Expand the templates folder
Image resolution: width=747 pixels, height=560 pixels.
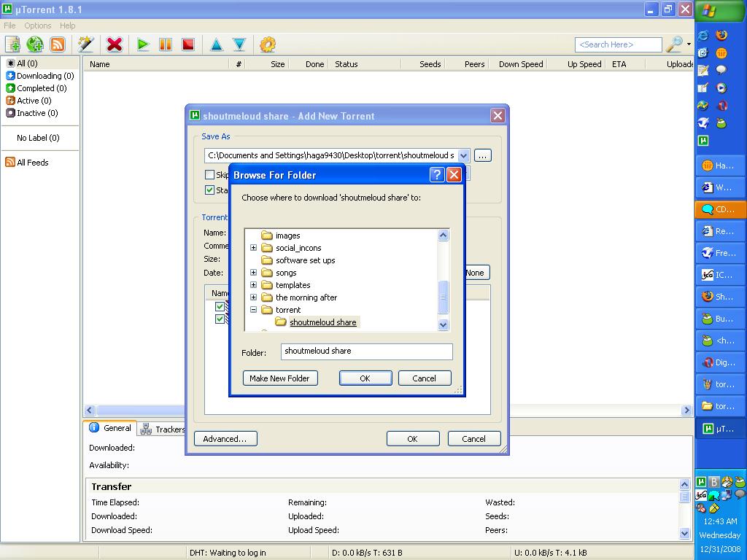click(253, 285)
